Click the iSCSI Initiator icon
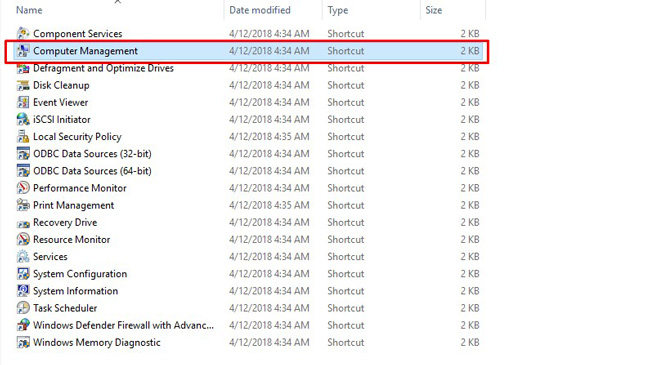This screenshot has height=365, width=650. [23, 119]
